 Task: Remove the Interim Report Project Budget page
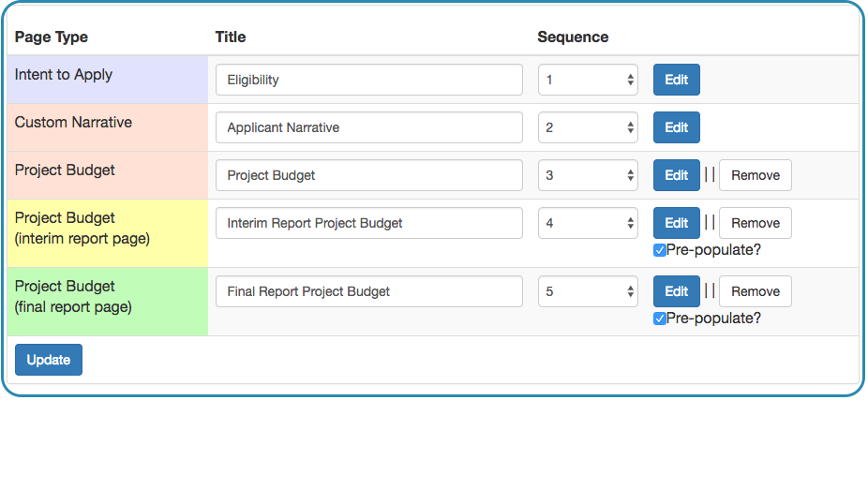point(756,223)
